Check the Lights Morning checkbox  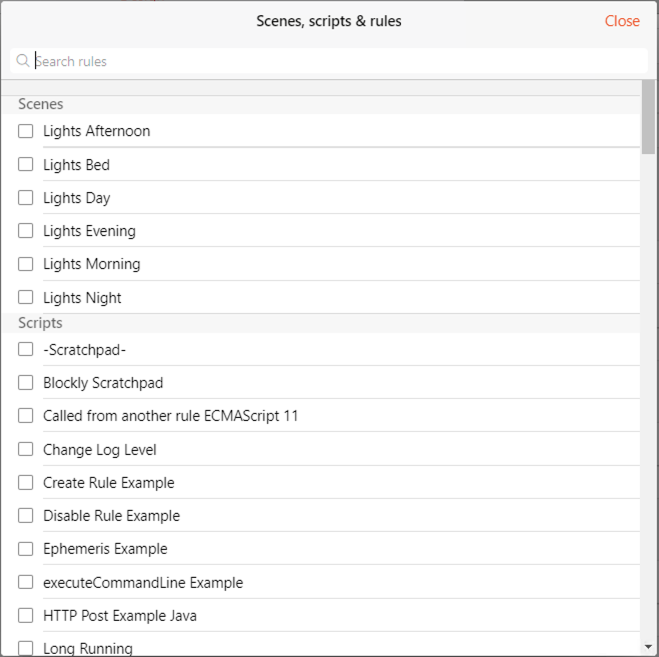coord(26,264)
